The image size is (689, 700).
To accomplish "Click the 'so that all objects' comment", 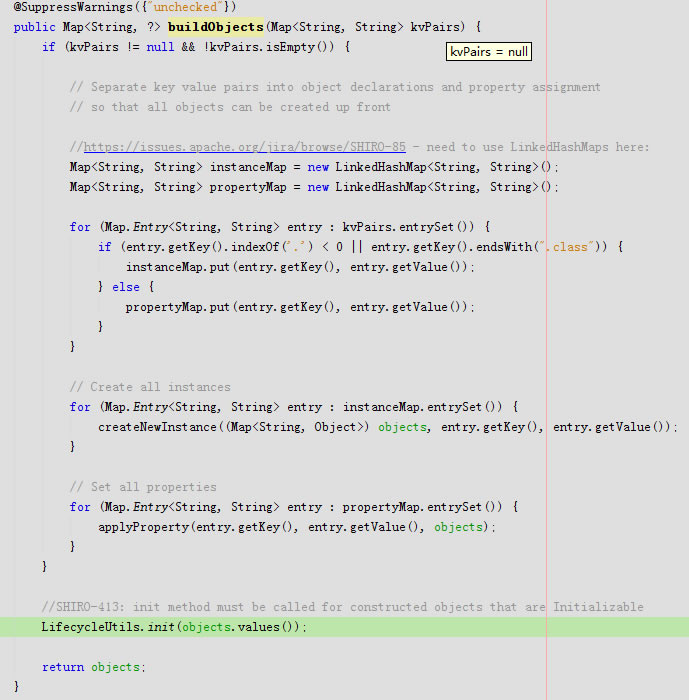I will pos(230,107).
